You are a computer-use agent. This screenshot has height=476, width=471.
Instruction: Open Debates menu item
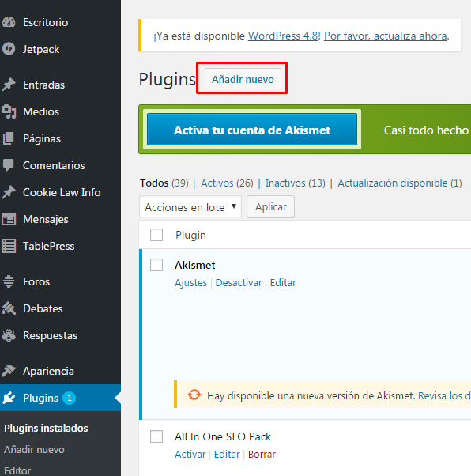click(43, 308)
